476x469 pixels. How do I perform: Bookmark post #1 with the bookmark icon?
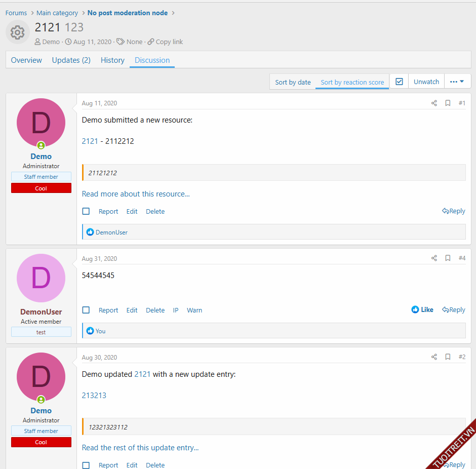448,103
